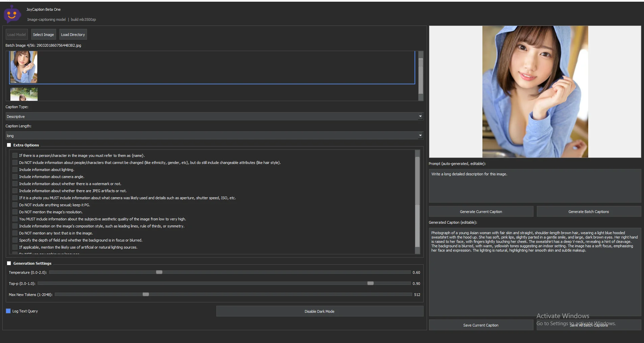Image resolution: width=644 pixels, height=343 pixels.
Task: Open the Caption Type dropdown arrow
Action: (x=420, y=117)
